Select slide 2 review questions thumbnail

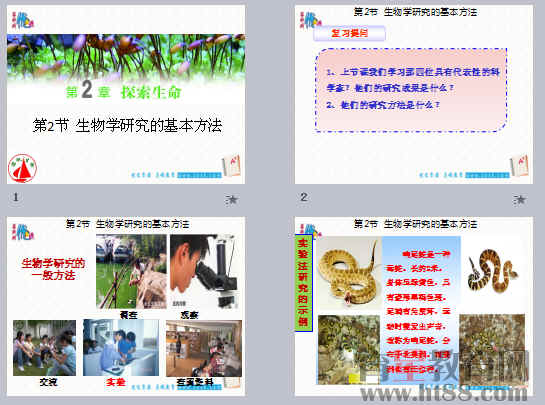(x=414, y=94)
